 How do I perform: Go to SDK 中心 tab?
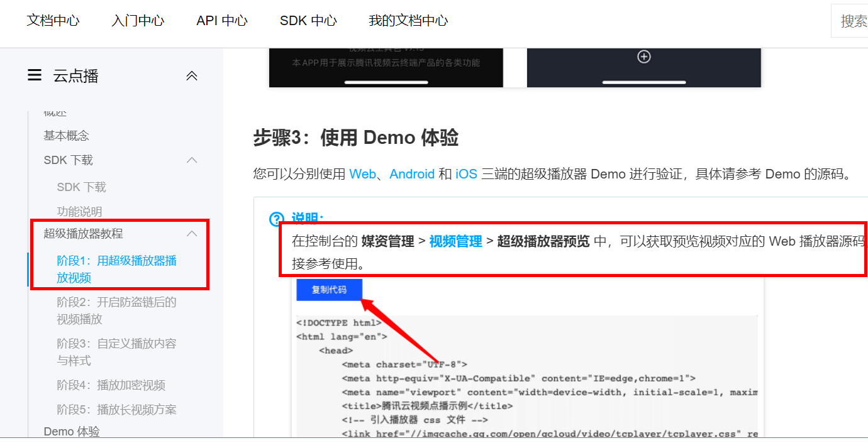pyautogui.click(x=308, y=20)
